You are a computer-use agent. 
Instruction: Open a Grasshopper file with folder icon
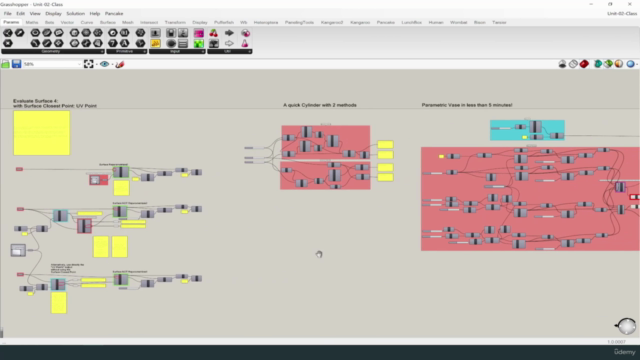(5, 64)
